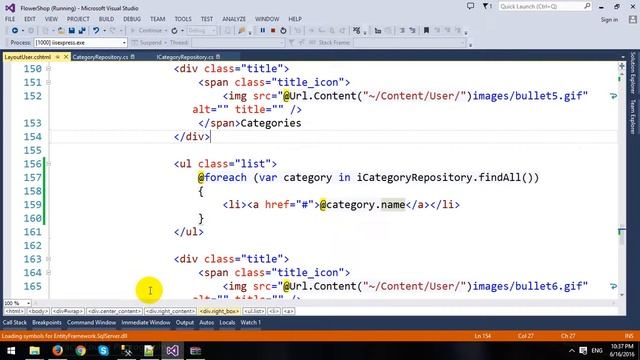Open file using the folder toolbar icon
Screen dimensions: 640x360
click(x=61, y=31)
